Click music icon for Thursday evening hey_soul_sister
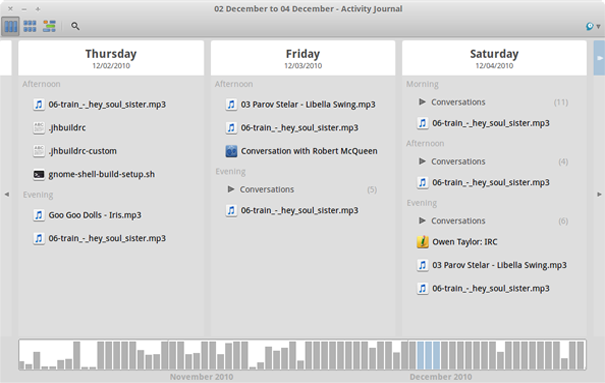Image resolution: width=605 pixels, height=383 pixels. point(39,238)
